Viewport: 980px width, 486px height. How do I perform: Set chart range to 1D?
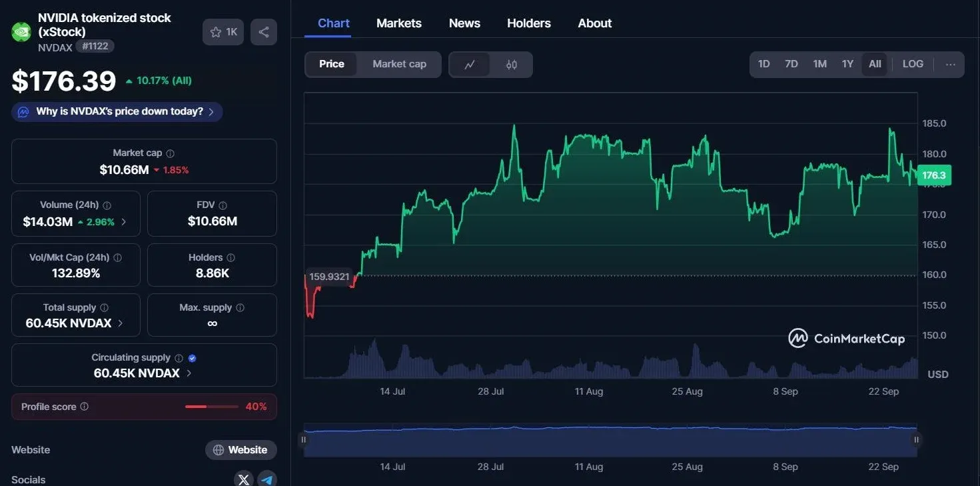click(764, 64)
